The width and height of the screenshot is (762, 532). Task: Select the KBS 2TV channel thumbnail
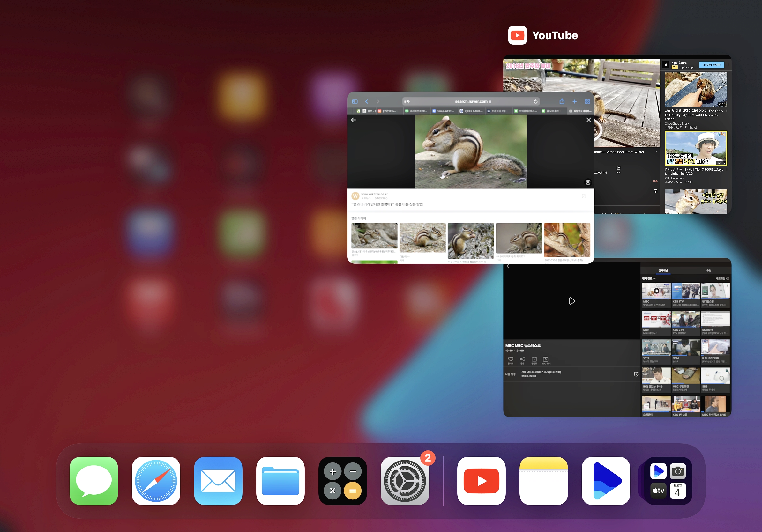point(686,319)
